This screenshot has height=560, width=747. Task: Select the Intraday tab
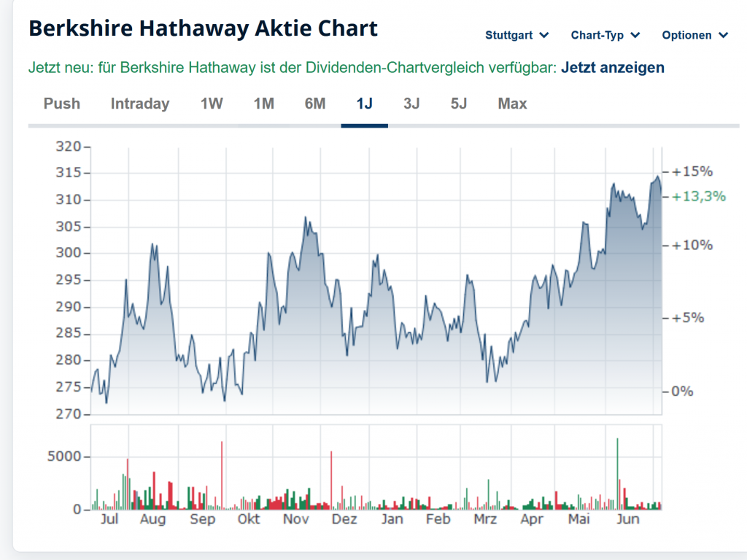pos(140,104)
